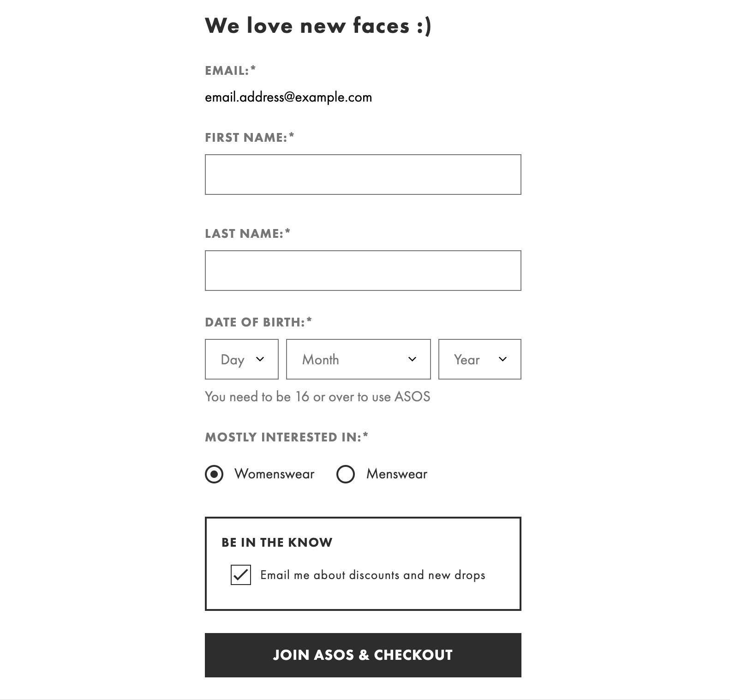Open the Month dropdown

point(358,359)
